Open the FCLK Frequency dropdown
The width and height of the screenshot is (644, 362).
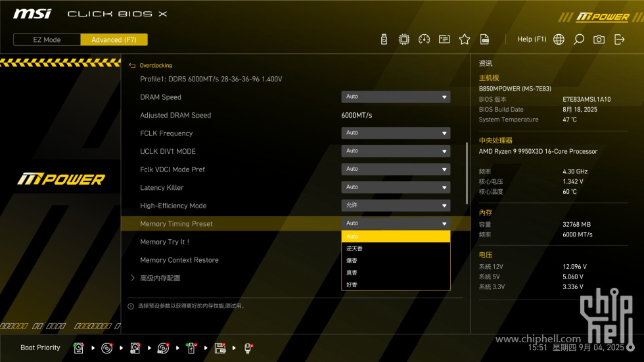tap(396, 133)
